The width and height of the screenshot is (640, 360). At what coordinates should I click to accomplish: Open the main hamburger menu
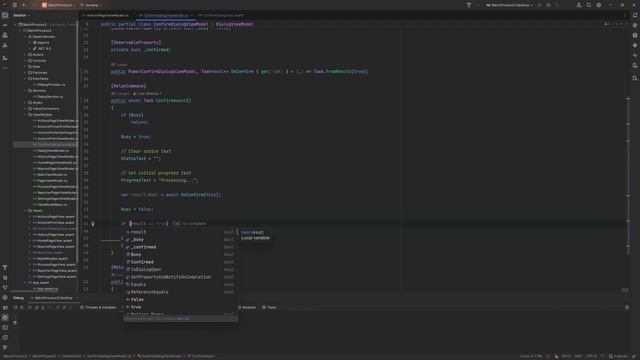coord(15,5)
